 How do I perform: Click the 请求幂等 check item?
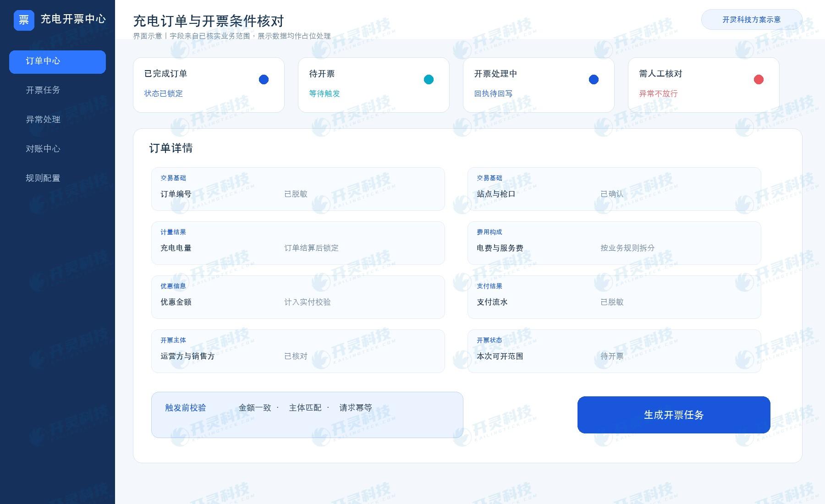pyautogui.click(x=356, y=408)
